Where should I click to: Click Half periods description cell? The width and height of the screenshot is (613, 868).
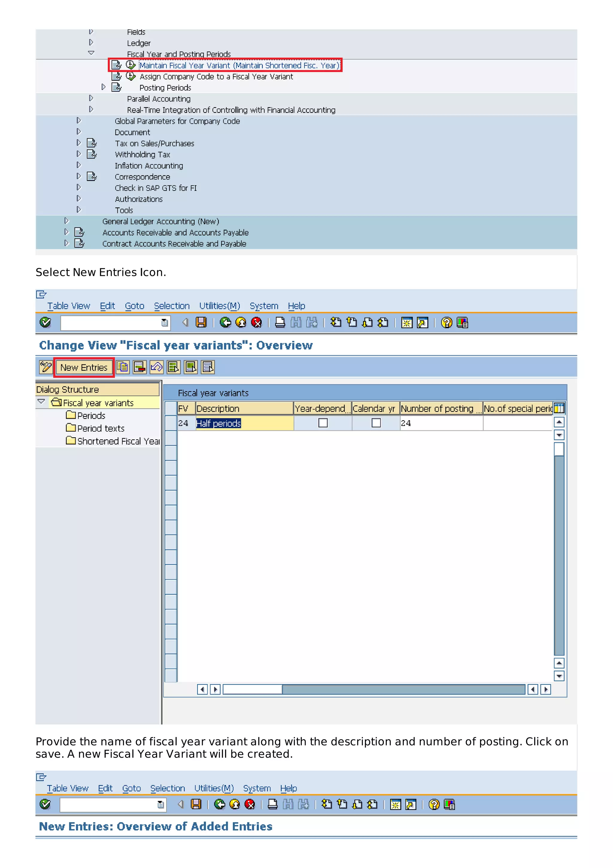244,423
